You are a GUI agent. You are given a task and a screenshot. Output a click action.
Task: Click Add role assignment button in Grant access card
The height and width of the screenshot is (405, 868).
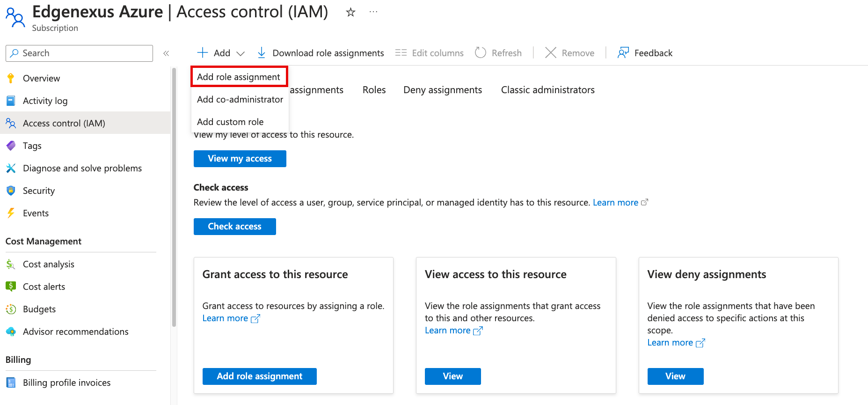[260, 376]
